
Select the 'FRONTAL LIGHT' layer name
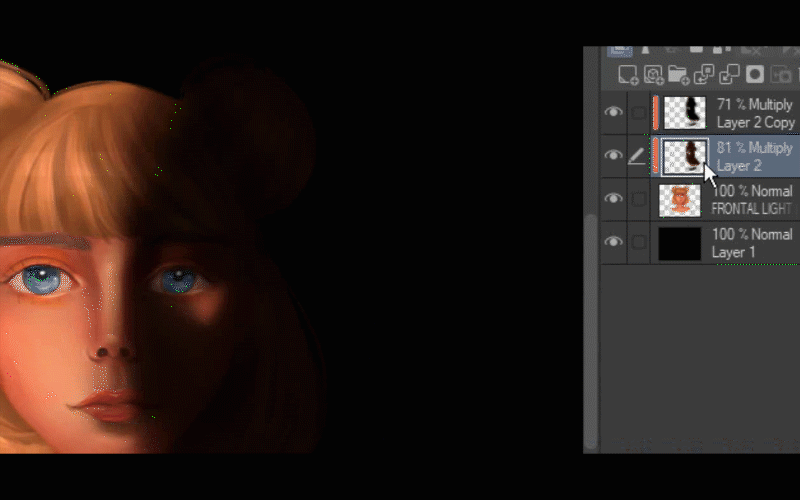(752, 209)
